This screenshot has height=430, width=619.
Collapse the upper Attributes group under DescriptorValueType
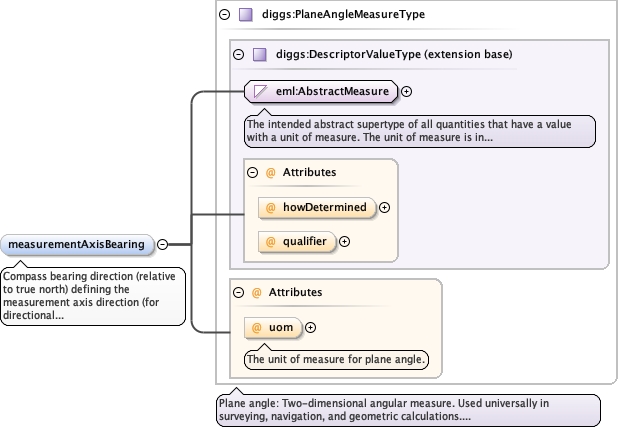[x=252, y=172]
